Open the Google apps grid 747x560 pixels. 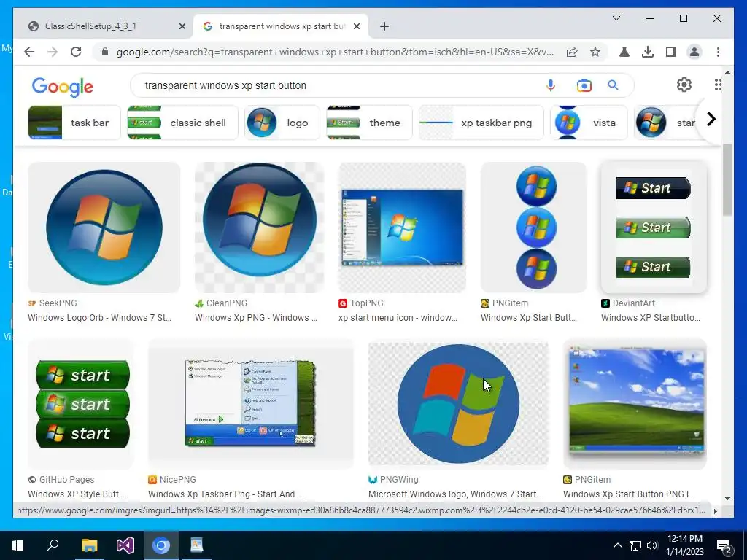[x=718, y=85]
